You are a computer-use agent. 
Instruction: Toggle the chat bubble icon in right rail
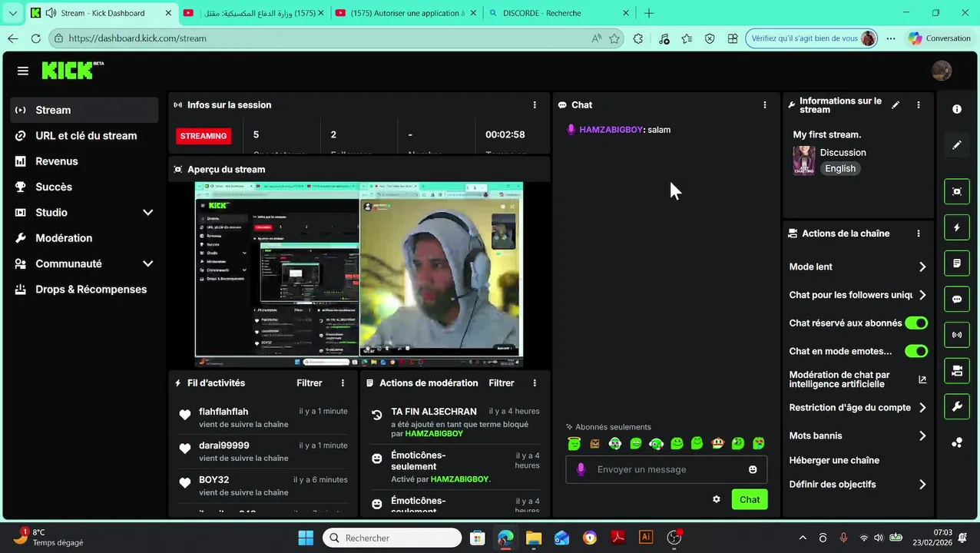957,300
